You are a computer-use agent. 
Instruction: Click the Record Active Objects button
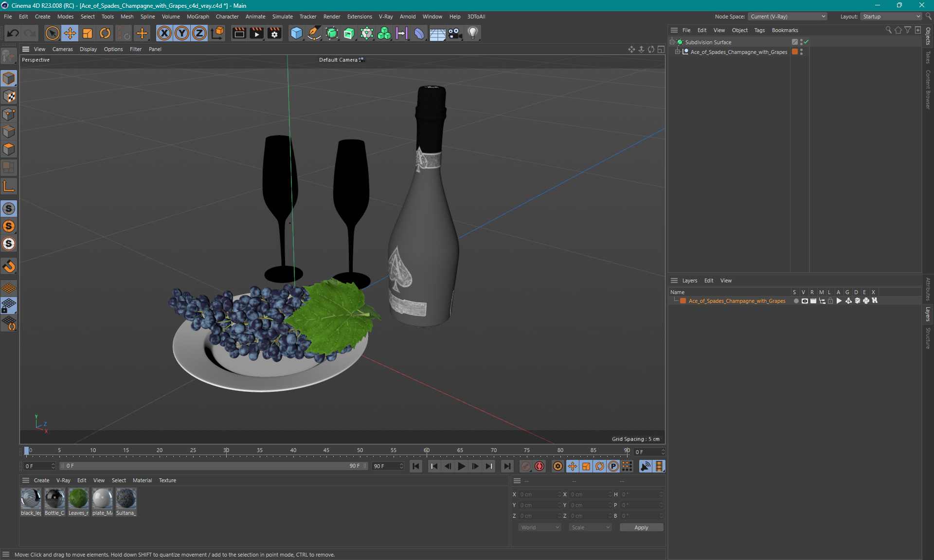[526, 466]
